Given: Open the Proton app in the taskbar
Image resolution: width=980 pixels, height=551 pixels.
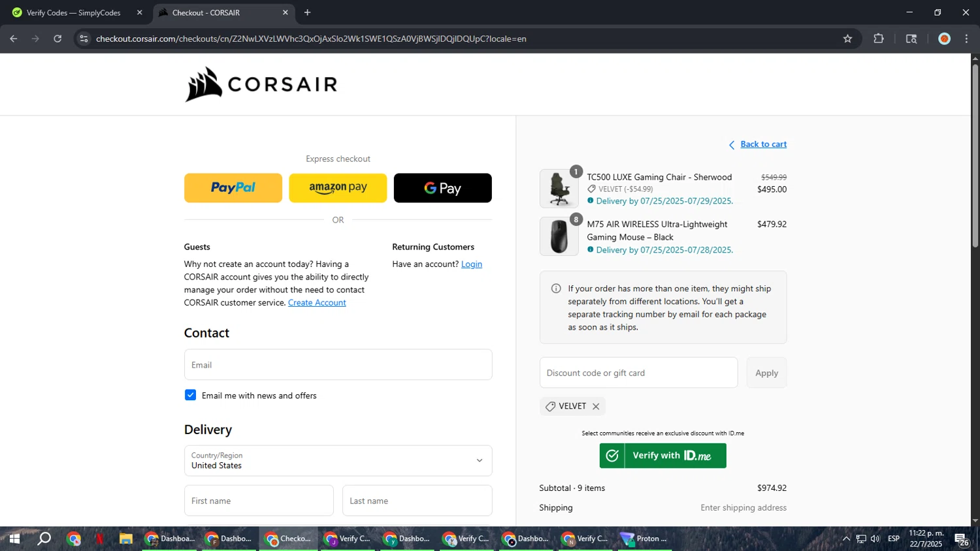Looking at the screenshot, I should point(645,539).
